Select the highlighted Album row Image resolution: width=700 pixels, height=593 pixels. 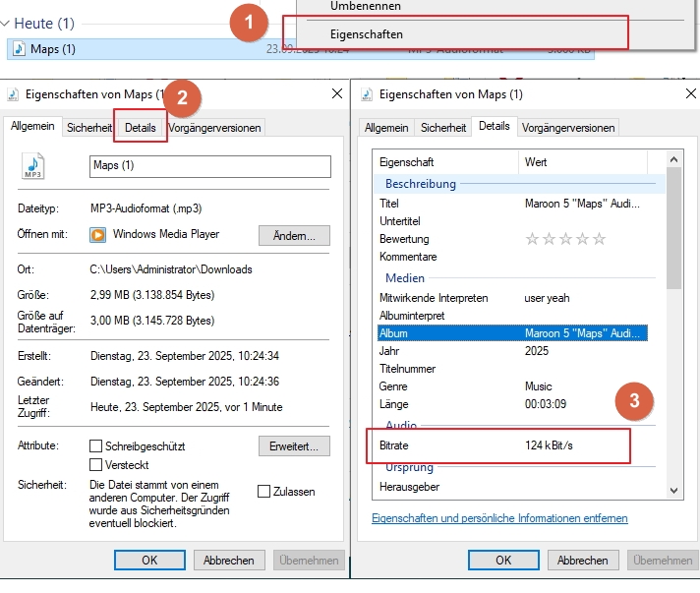[512, 333]
